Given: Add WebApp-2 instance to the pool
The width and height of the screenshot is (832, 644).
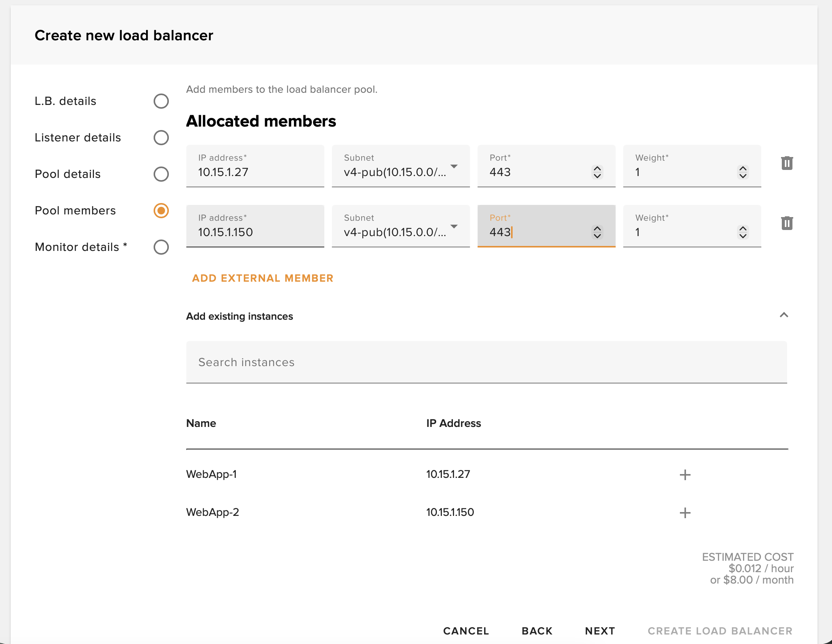Looking at the screenshot, I should pyautogui.click(x=684, y=512).
